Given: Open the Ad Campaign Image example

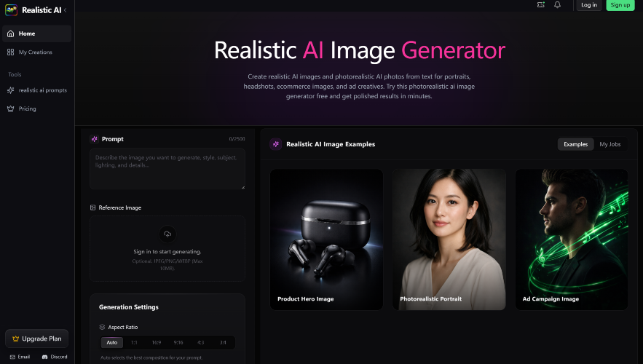Looking at the screenshot, I should (572, 240).
